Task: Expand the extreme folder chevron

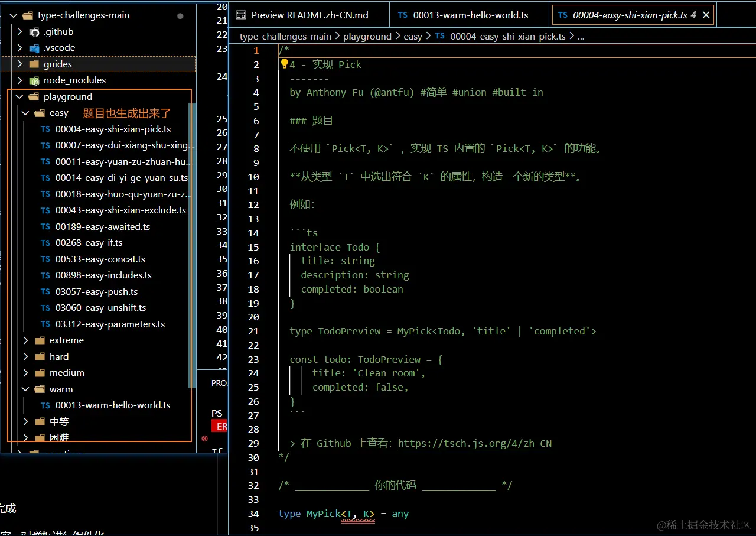Action: click(25, 340)
